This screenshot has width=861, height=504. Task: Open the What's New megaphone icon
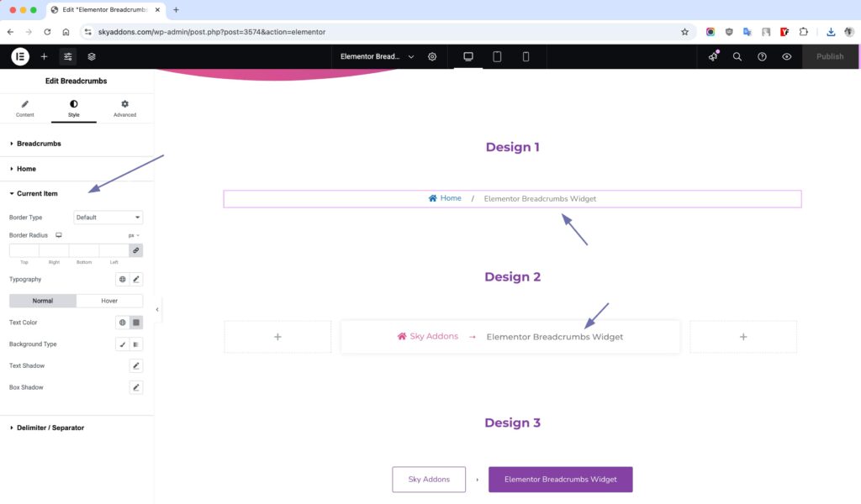713,56
